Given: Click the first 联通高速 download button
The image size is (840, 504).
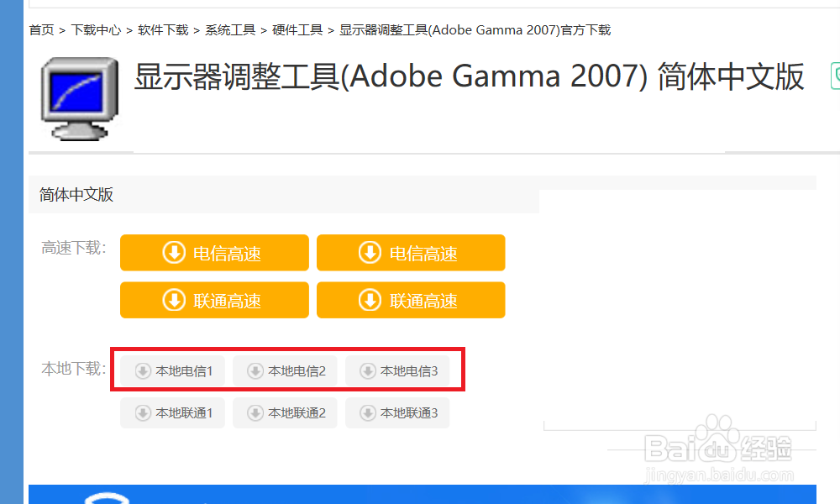Looking at the screenshot, I should pos(214,300).
